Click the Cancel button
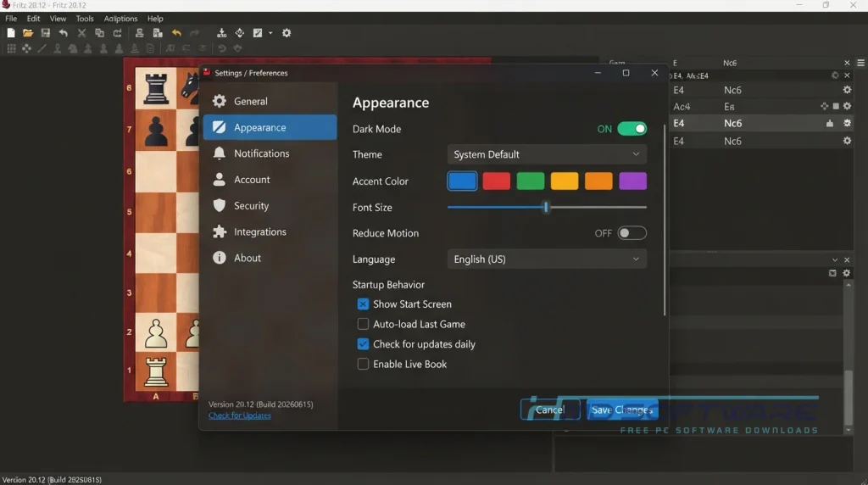This screenshot has width=868, height=485. pos(550,410)
